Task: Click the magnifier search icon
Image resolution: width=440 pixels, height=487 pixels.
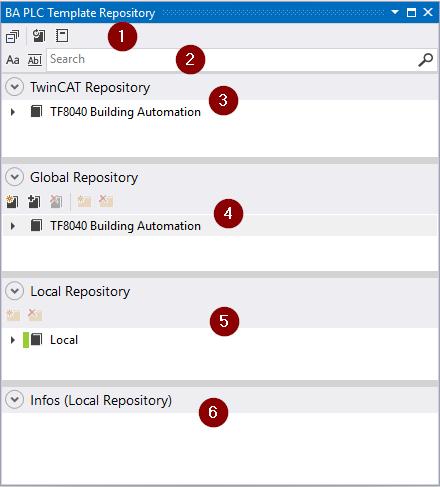Action: (x=425, y=60)
